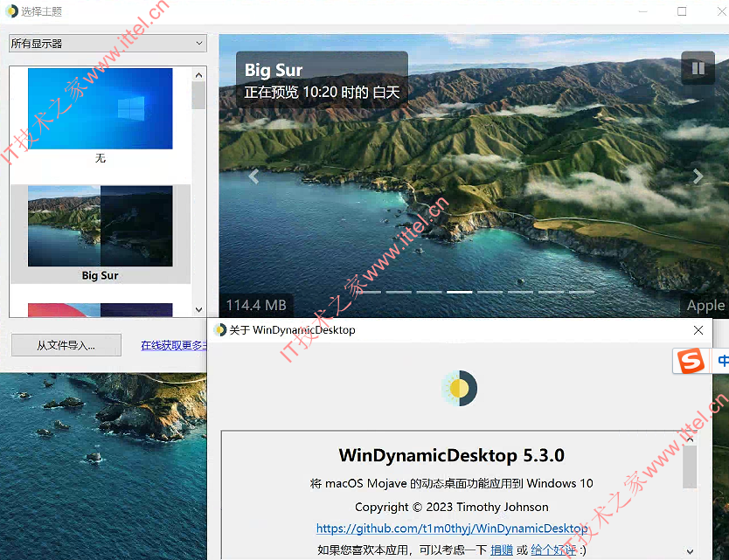Close the 关于 WinDynamicDesktop dialog
729x560 pixels.
698,330
